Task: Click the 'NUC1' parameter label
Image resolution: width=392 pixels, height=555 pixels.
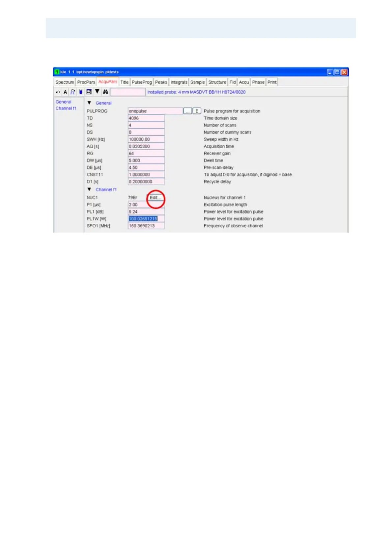Action: click(x=92, y=197)
